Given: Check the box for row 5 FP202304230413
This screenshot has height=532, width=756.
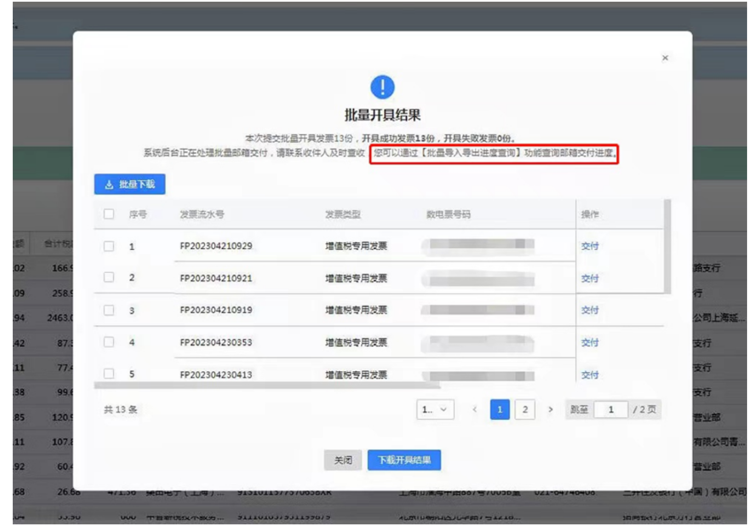Looking at the screenshot, I should point(109,374).
